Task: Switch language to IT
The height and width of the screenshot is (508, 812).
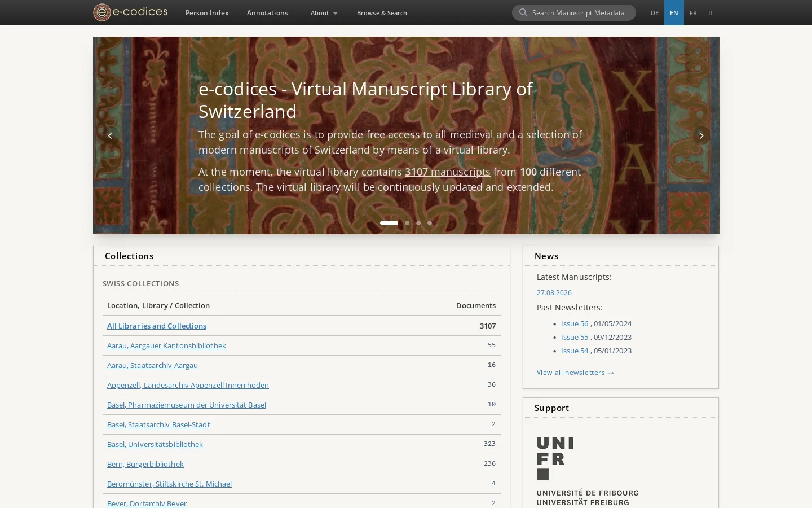Action: 710,12
